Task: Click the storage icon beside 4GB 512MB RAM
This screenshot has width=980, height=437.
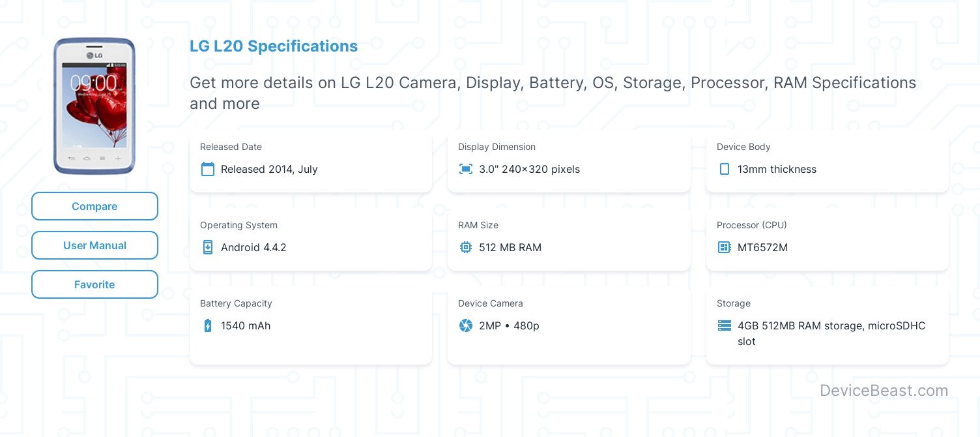Action: point(724,326)
